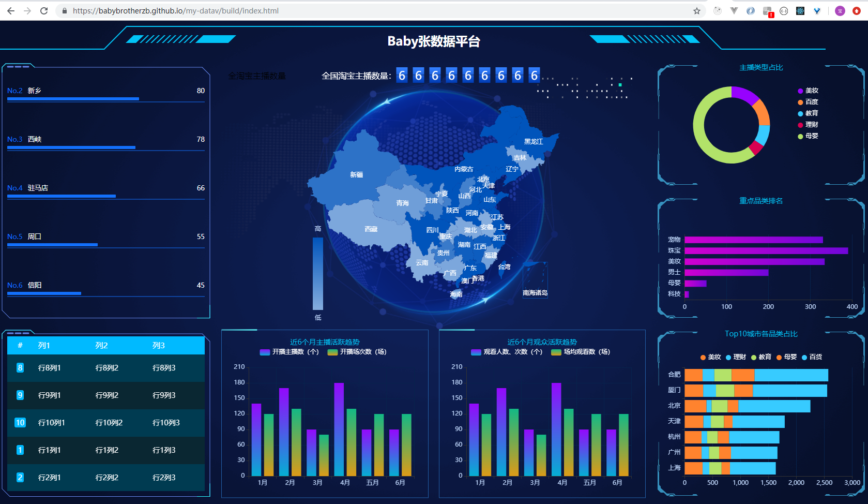The height and width of the screenshot is (504, 868).
Task: Click the 列1 table header
Action: tap(44, 346)
